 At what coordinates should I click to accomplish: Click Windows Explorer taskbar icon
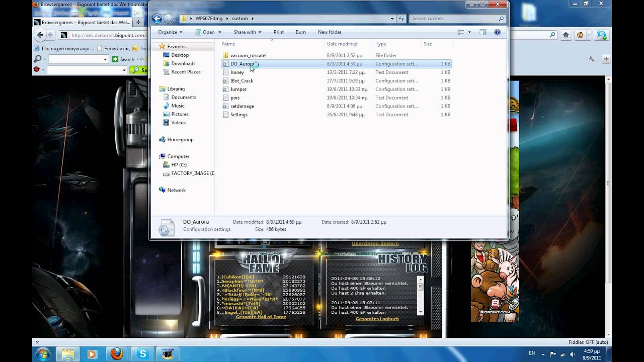67,354
